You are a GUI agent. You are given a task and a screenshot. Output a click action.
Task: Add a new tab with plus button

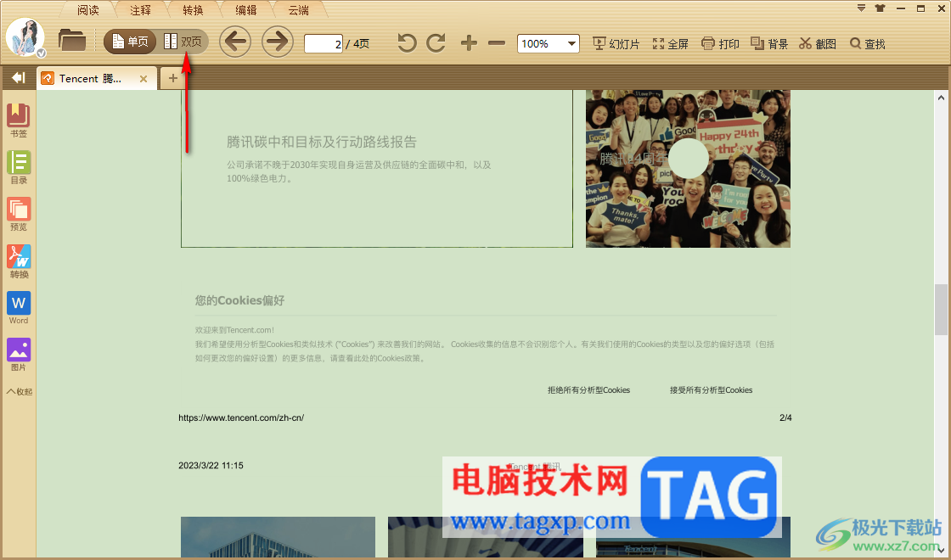(x=173, y=78)
